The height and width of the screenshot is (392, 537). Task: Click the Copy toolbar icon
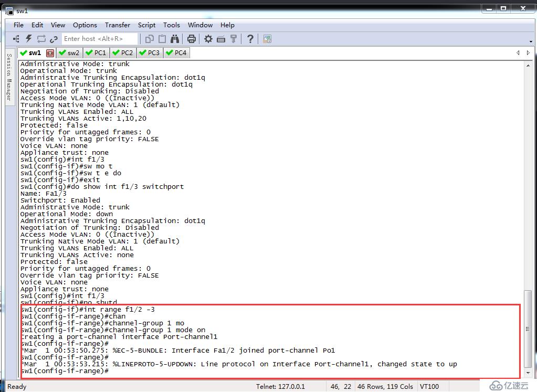[149, 39]
